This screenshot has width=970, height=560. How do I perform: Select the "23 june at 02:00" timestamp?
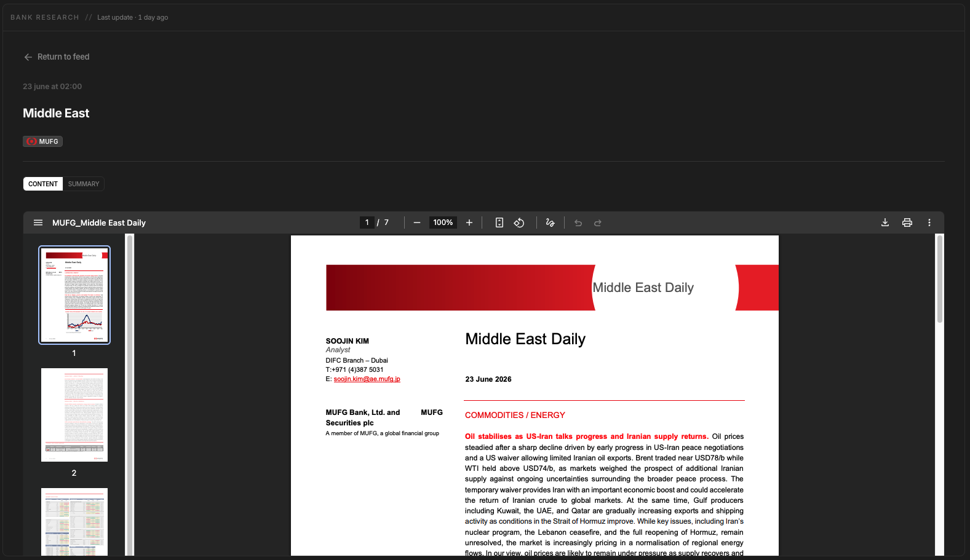52,87
